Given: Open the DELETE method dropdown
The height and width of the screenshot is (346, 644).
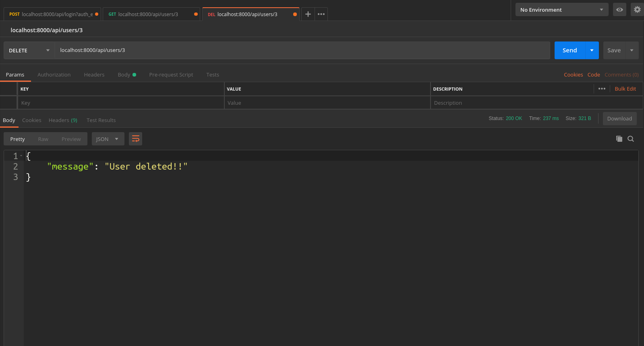Looking at the screenshot, I should tap(29, 50).
